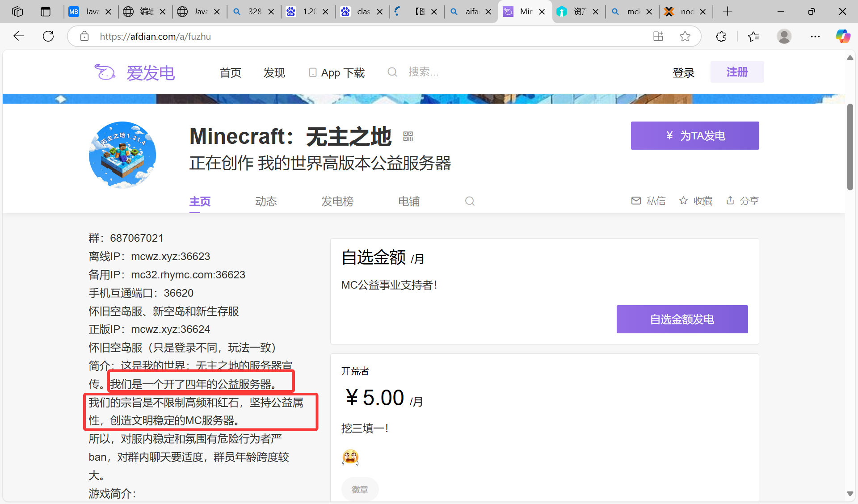The image size is (858, 504).
Task: Add this page to favorites star
Action: point(685,36)
